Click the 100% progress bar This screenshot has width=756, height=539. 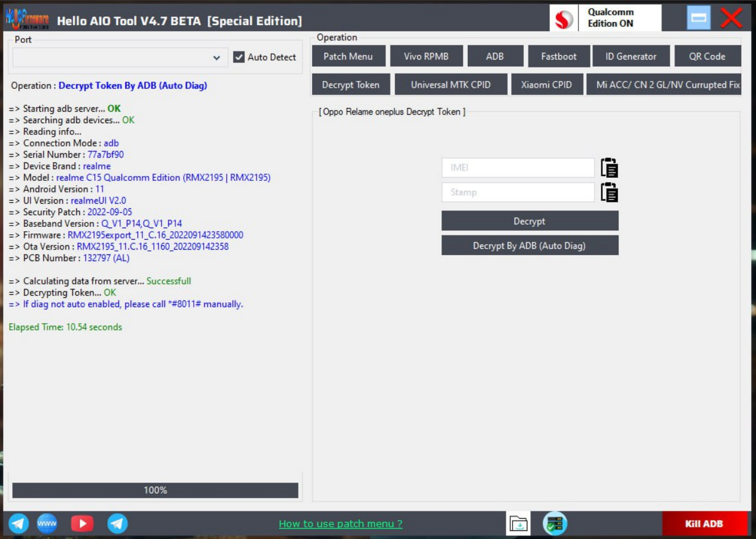click(155, 490)
